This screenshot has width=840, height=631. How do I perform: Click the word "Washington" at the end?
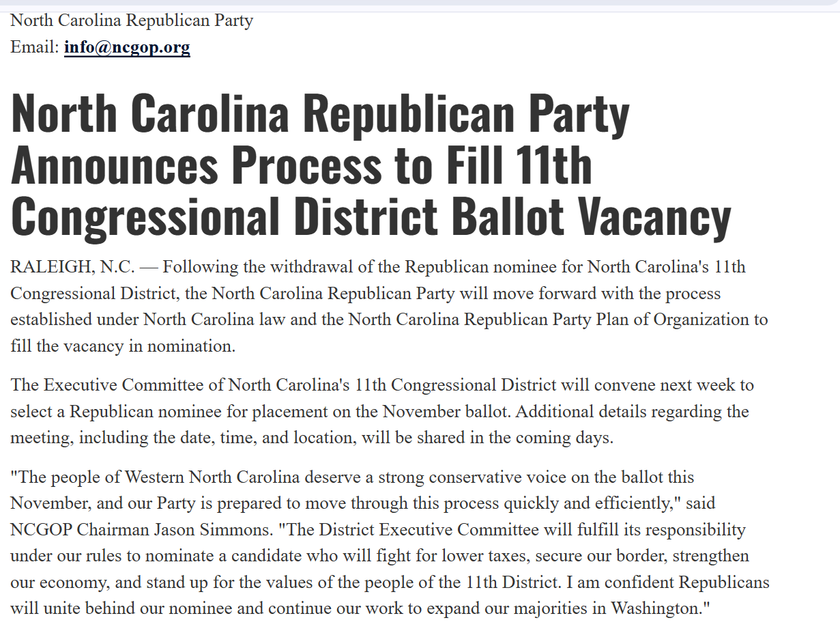656,608
